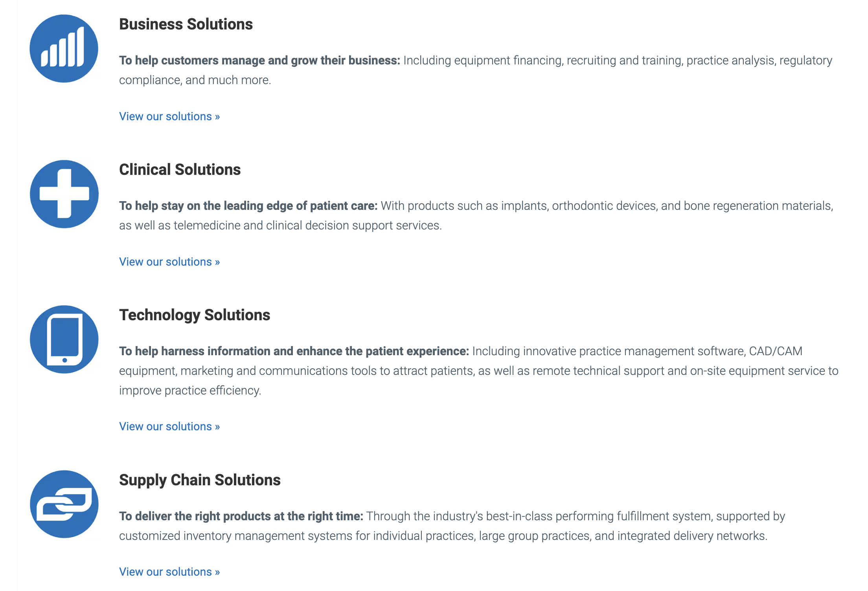Click the 'Business Solutions' heading
The image size is (868, 591).
pos(186,24)
